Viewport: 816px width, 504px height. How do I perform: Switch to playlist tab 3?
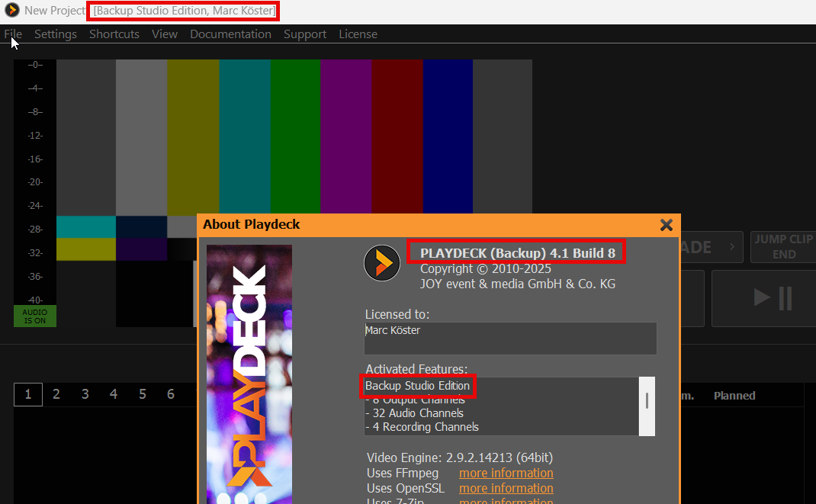85,394
